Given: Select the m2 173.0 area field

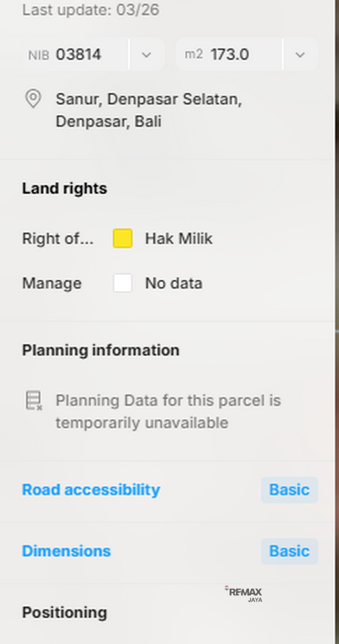Looking at the screenshot, I should pyautogui.click(x=229, y=55).
